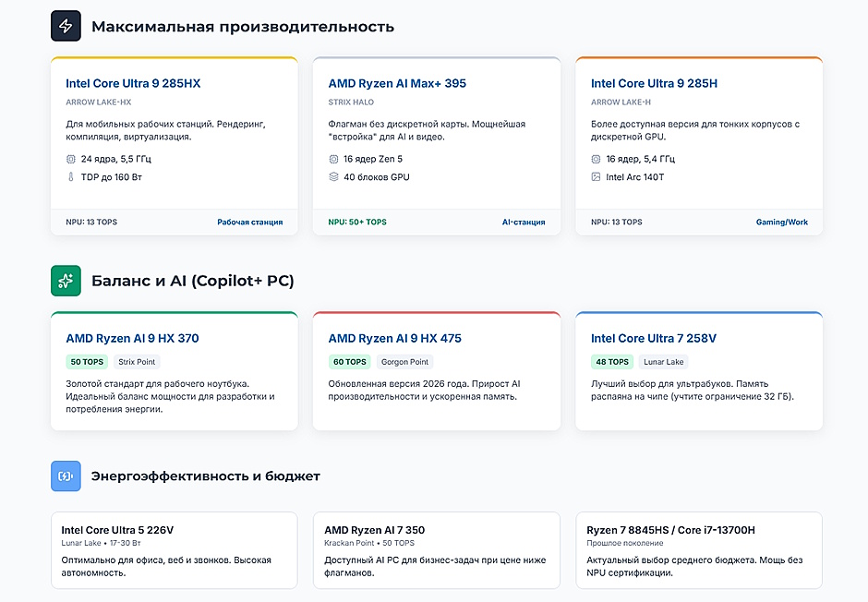The height and width of the screenshot is (602, 868).
Task: Open the Intel Core Ultra 7 258V title
Action: [x=653, y=339]
